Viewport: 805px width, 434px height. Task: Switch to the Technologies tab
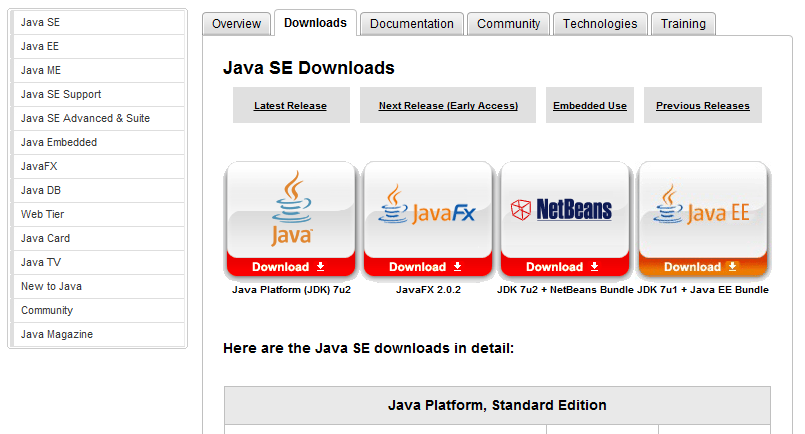click(x=600, y=24)
